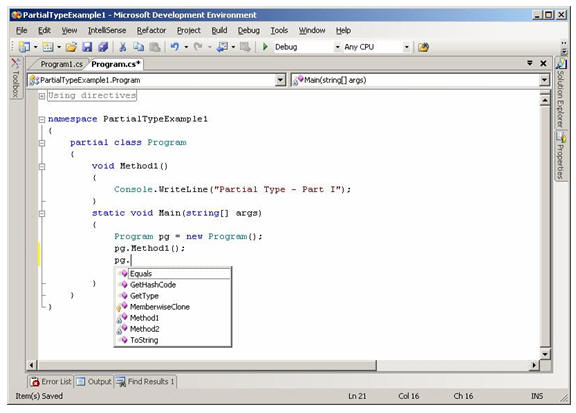
Task: Click the Paste toolbar icon
Action: click(155, 47)
